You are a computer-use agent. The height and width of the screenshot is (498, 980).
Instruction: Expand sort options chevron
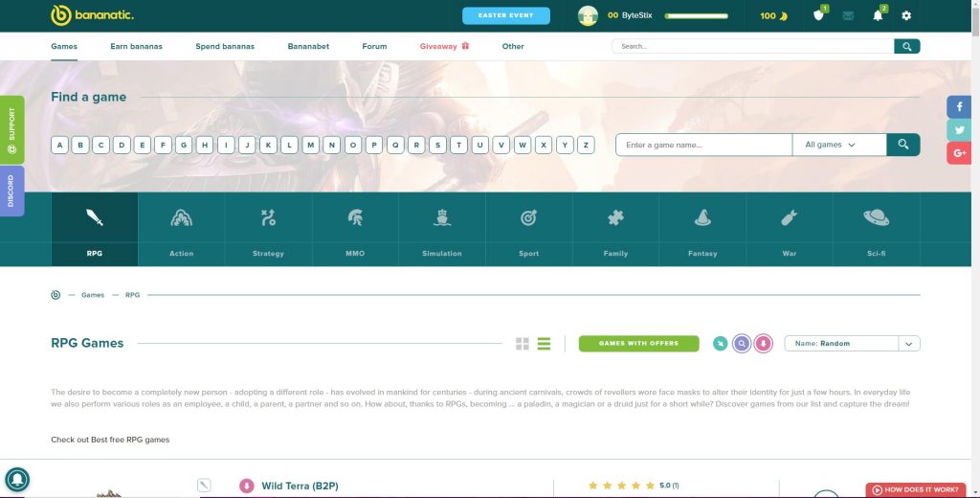909,344
